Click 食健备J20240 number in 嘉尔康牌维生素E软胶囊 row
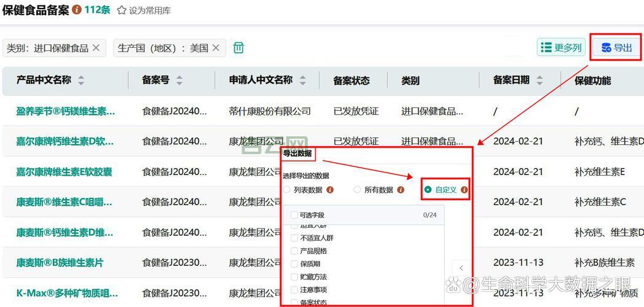Viewport: 644px width, 307px height. pos(175,171)
